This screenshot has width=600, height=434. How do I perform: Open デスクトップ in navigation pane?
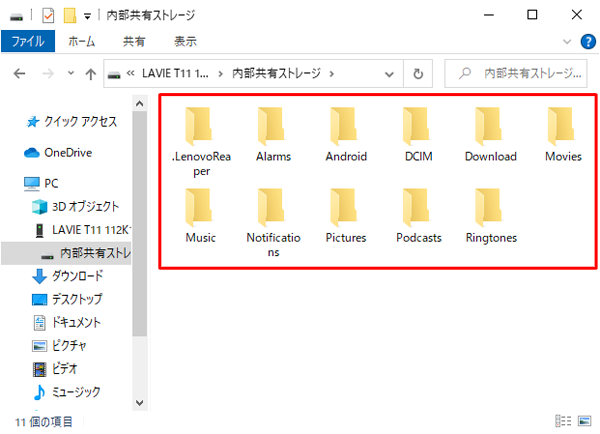point(67,299)
